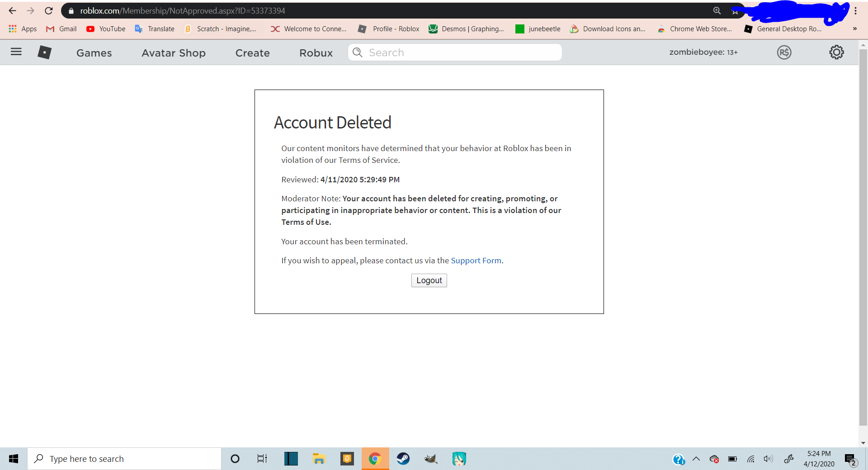Viewport: 868px width, 470px height.
Task: Open the settings gear in the Roblox header
Action: [836, 52]
